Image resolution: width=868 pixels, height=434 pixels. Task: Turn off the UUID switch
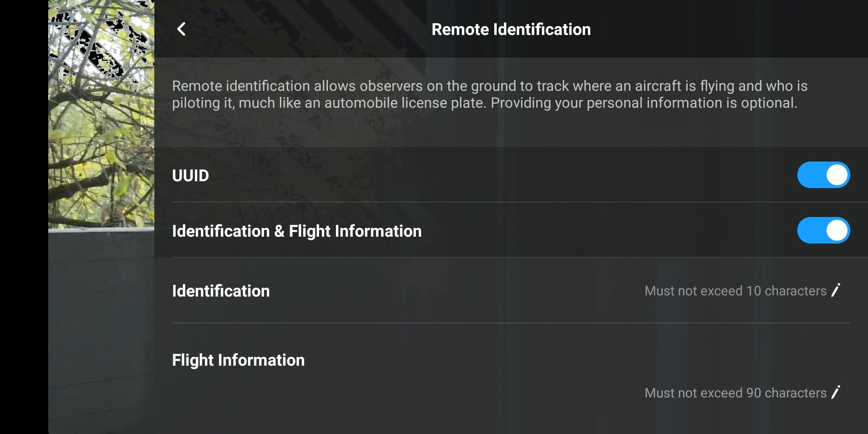[x=823, y=175]
